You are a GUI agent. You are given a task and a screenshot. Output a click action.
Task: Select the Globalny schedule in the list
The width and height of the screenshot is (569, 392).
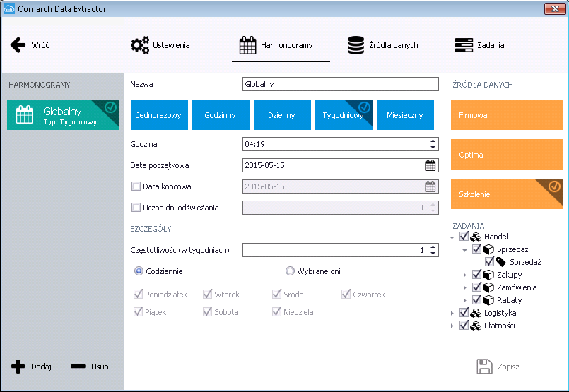click(63, 115)
